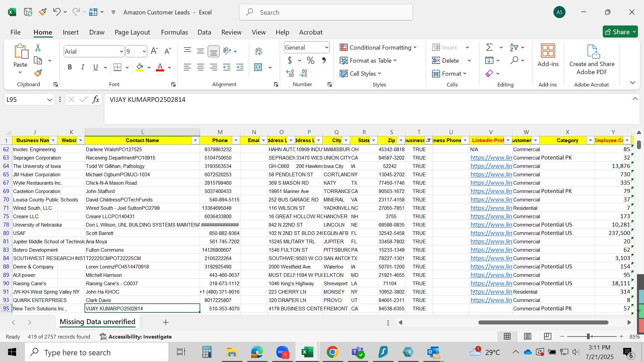Apply the yellow Fill Color swatch
Viewport: 644px width, 362px height.
tap(140, 67)
